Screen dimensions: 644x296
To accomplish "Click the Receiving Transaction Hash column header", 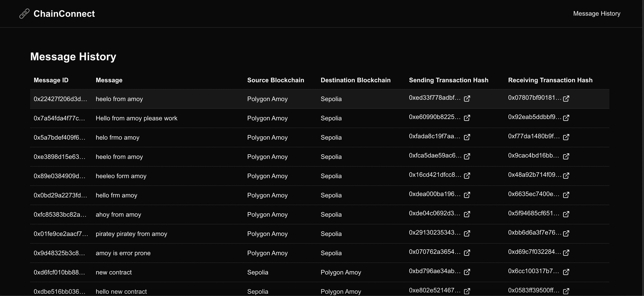I will coord(550,80).
